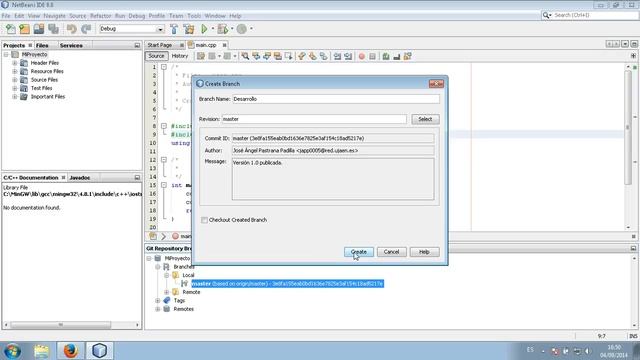Image resolution: width=640 pixels, height=360 pixels.
Task: Expand the Remotes node in Git repository
Action: point(158,309)
